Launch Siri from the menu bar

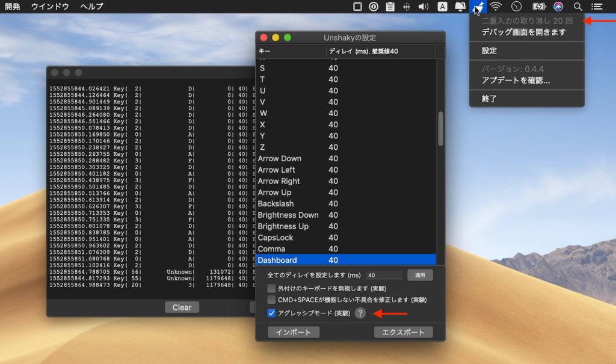pos(558,7)
